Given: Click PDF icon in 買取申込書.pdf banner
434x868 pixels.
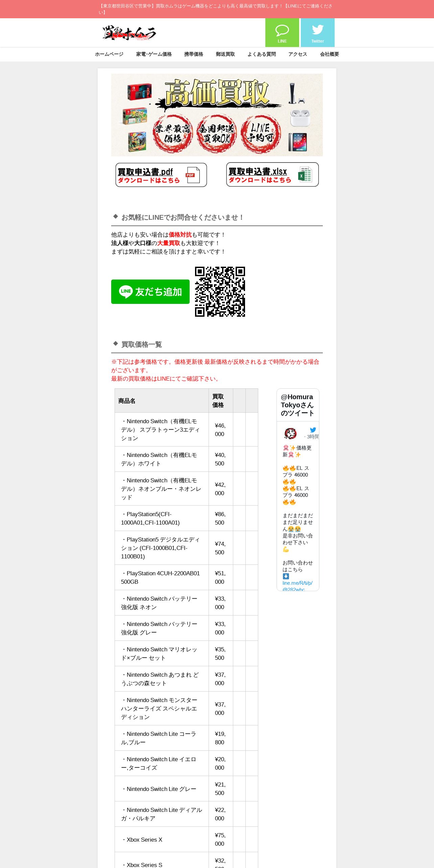Looking at the screenshot, I should (193, 175).
